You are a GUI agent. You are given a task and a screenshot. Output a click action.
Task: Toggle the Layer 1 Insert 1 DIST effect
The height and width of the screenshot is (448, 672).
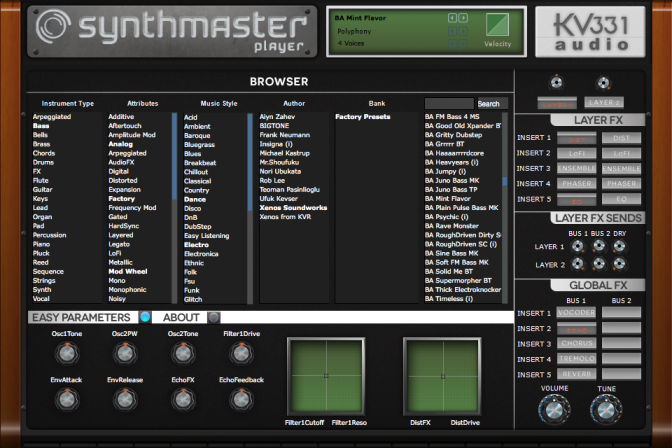tap(576, 138)
